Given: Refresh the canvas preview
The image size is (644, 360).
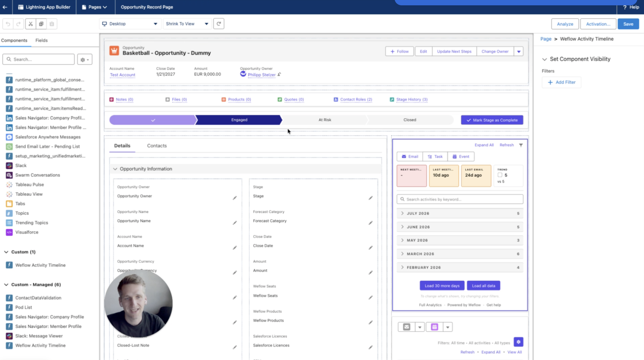Looking at the screenshot, I should coord(219,24).
